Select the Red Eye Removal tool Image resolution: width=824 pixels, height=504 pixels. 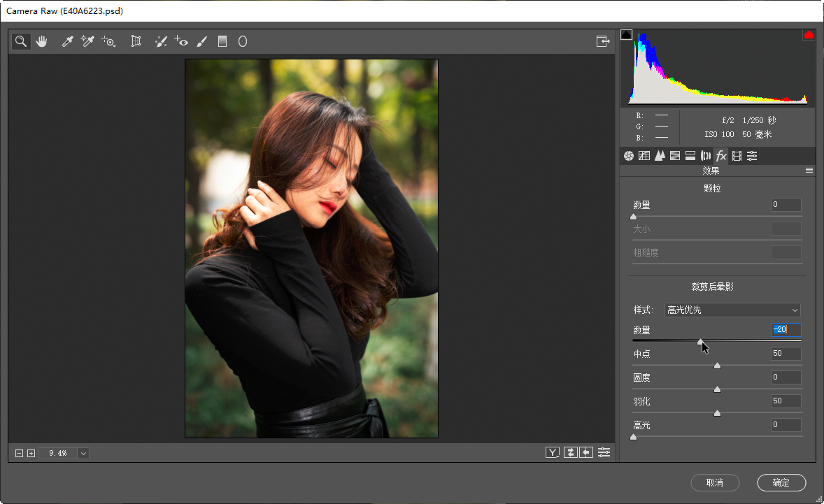coord(181,42)
